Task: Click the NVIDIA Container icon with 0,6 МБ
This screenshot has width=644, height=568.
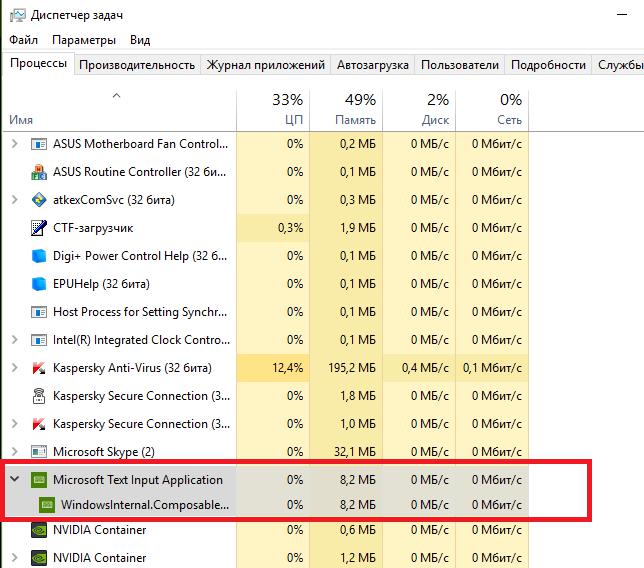Action: [x=39, y=530]
